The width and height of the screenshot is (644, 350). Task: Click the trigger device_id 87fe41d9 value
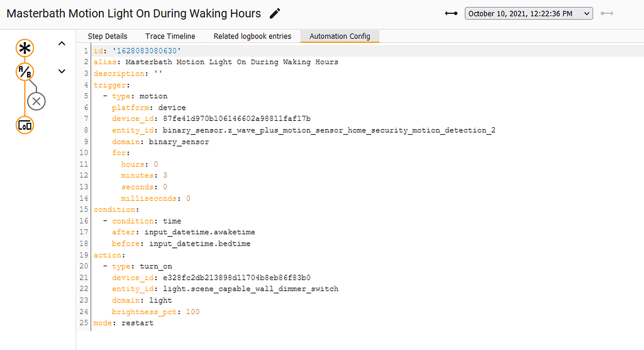pyautogui.click(x=236, y=119)
